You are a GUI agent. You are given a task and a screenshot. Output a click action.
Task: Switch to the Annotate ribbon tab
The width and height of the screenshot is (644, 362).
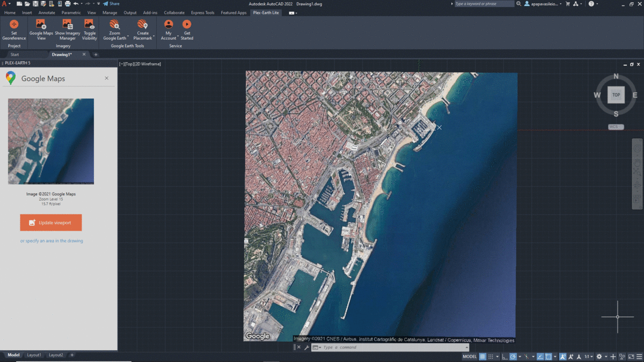(x=47, y=12)
